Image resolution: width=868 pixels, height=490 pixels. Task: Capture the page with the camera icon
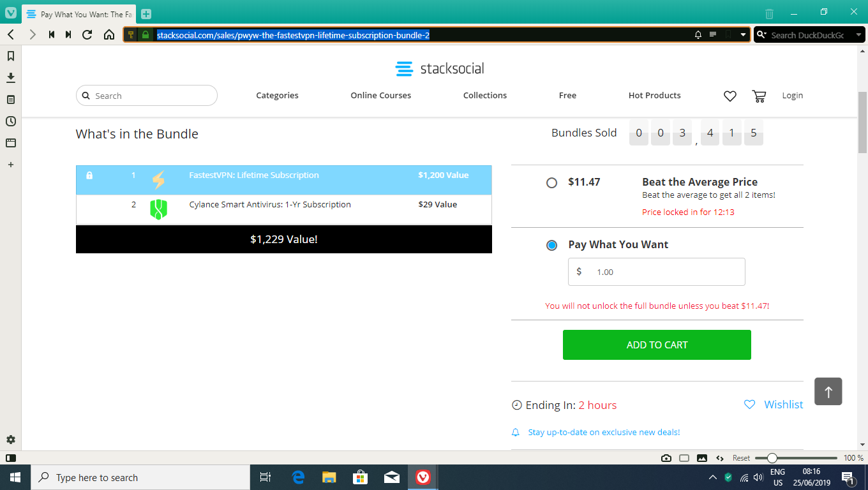[x=666, y=458]
